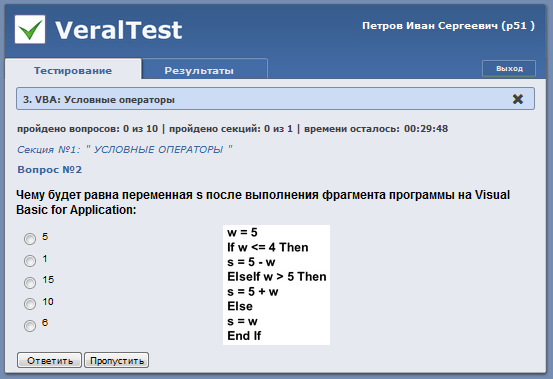
Task: Click 'пройдено вопросов: 0 из 10' text
Action: pos(87,129)
